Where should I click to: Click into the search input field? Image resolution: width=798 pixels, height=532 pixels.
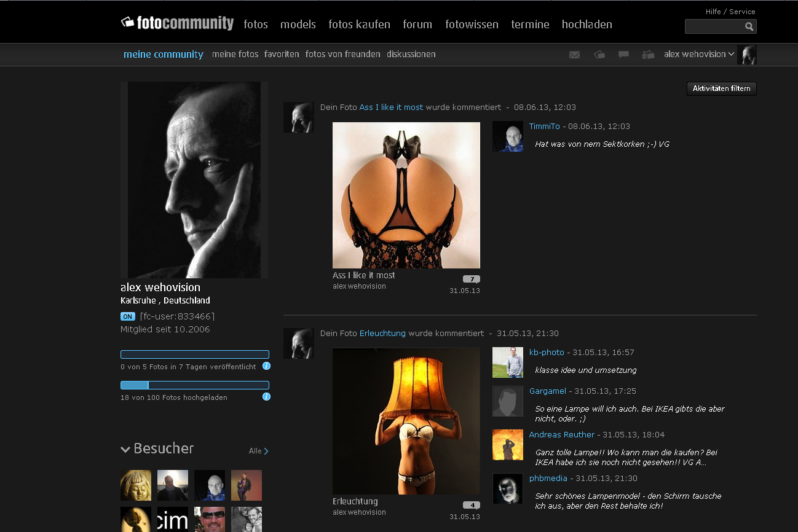pyautogui.click(x=713, y=26)
